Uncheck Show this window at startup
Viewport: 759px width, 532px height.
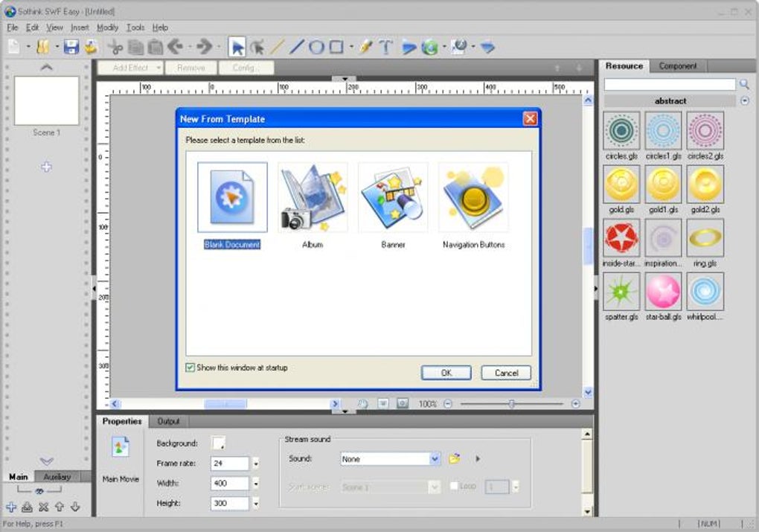(x=190, y=368)
